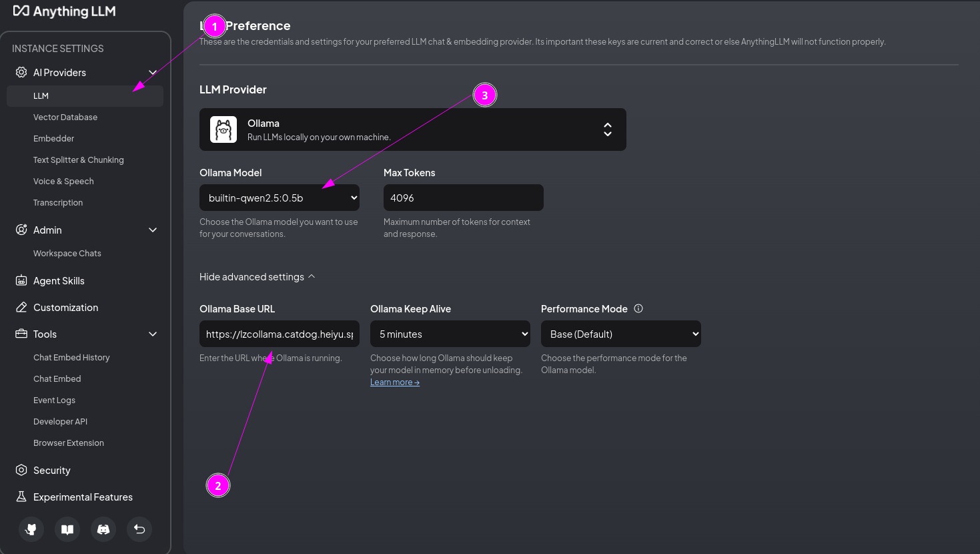Follow the Learn more link
Image resolution: width=980 pixels, height=554 pixels.
395,382
